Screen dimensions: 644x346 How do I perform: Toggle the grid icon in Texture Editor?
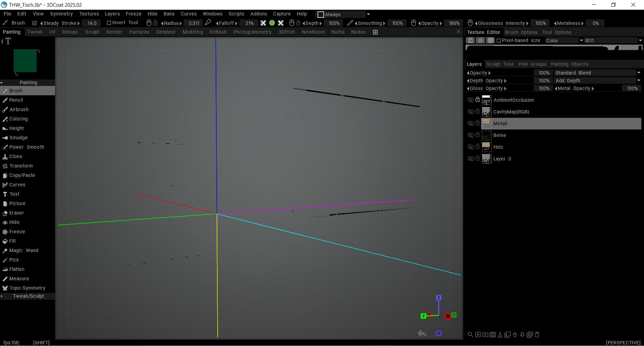[x=490, y=40]
